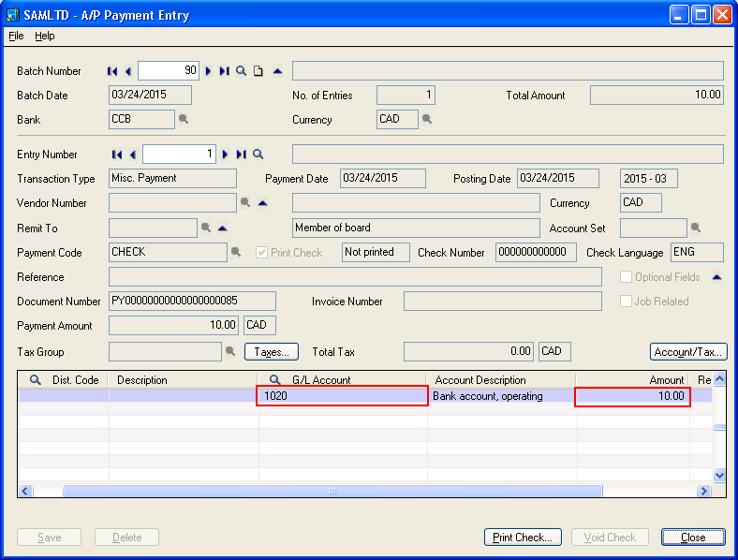The width and height of the screenshot is (738, 560).
Task: Click the Check Number field
Action: (x=536, y=252)
